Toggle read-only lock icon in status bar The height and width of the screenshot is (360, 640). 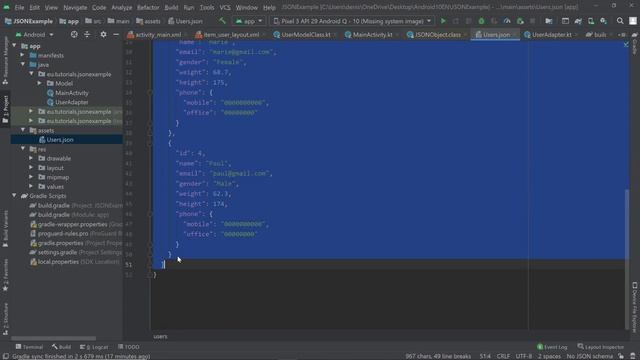pyautogui.click(x=620, y=356)
